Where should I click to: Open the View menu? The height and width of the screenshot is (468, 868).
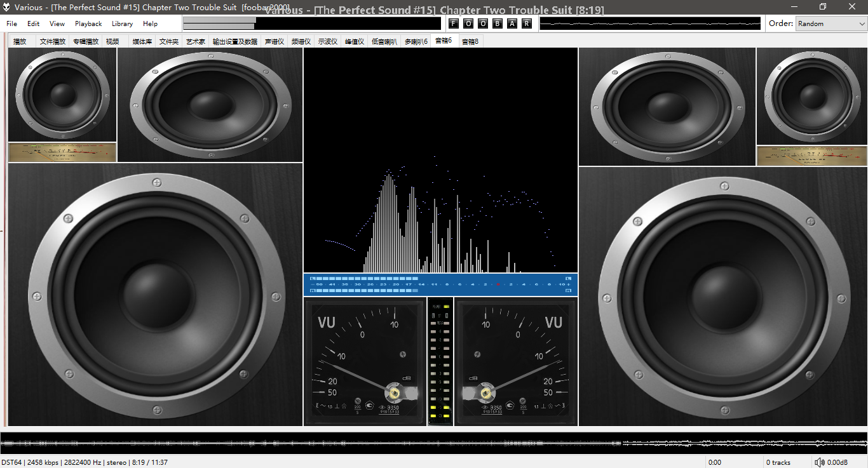[x=57, y=23]
